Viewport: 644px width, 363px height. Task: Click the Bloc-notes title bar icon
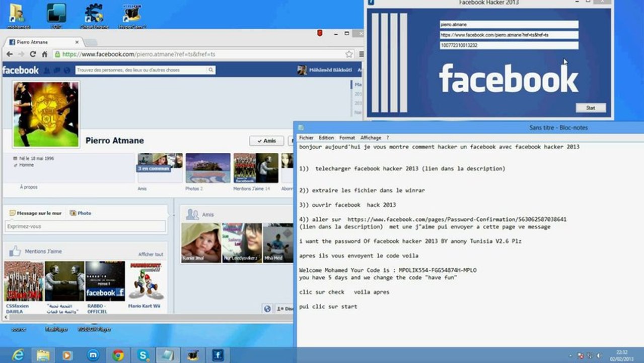click(x=301, y=128)
